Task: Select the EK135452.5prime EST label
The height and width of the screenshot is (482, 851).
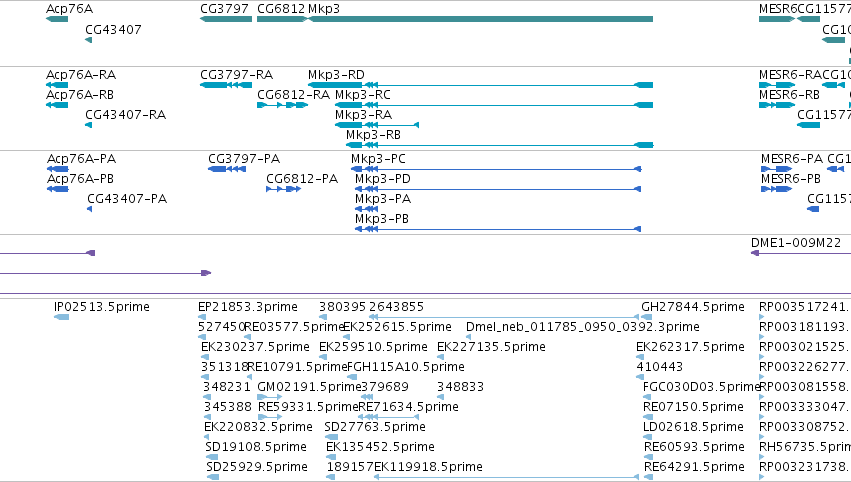Action: click(380, 448)
